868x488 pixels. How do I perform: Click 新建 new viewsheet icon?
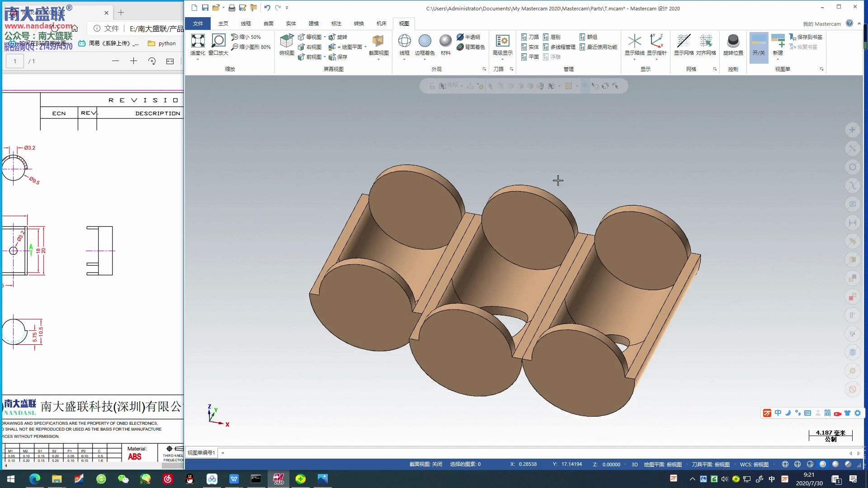pyautogui.click(x=778, y=41)
